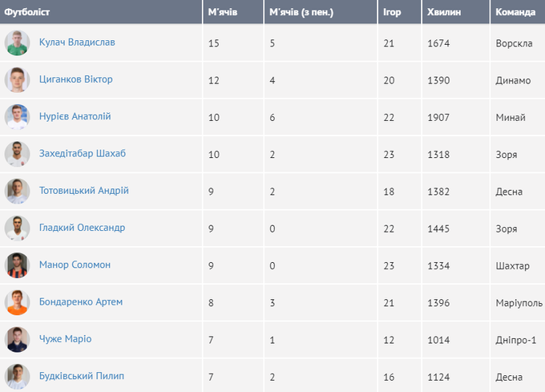Open Кулач Владислав player profile link

[77, 42]
